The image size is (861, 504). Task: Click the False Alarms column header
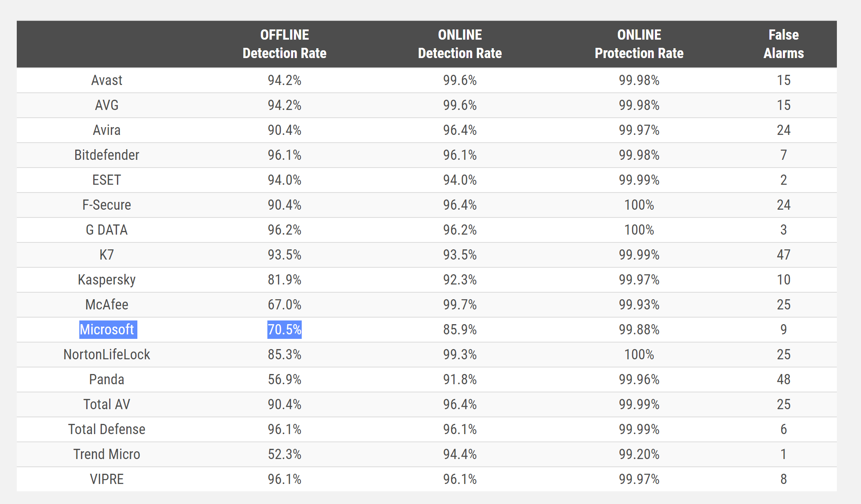point(783,44)
